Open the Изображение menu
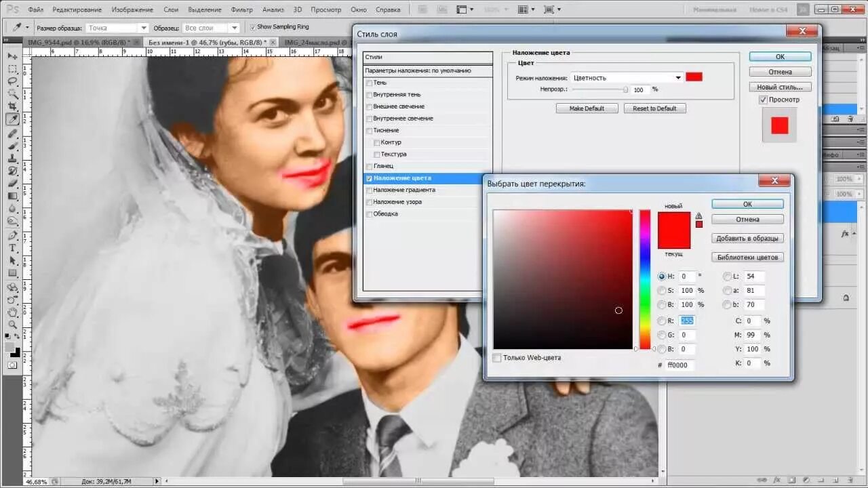 click(132, 9)
